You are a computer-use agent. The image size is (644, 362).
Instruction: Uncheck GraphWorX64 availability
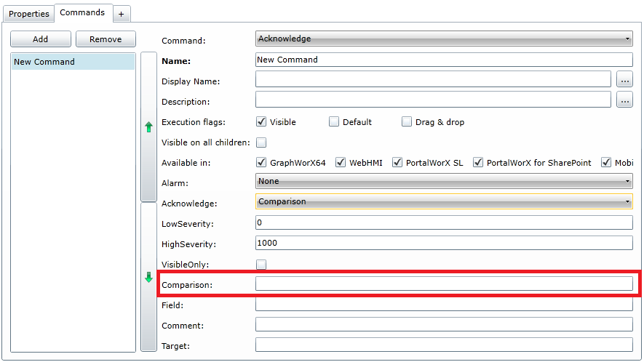tap(261, 163)
